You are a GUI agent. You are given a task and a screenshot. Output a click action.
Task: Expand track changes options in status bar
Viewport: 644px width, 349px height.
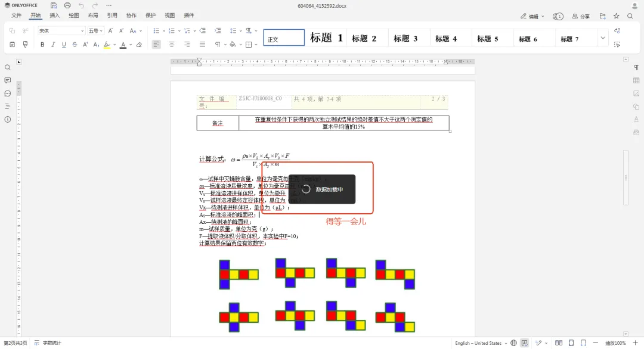tap(546, 343)
